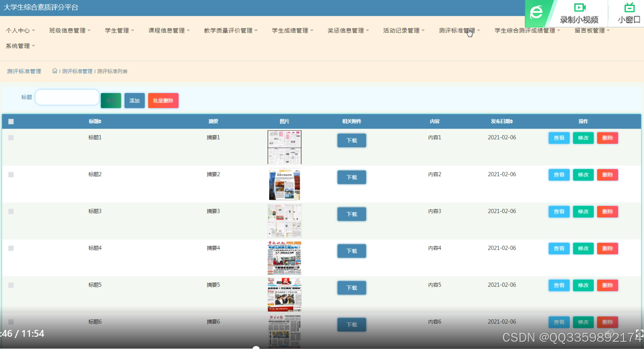Image resolution: width=644 pixels, height=349 pixels.
Task: Click 查看 for row 标题5
Action: point(559,285)
